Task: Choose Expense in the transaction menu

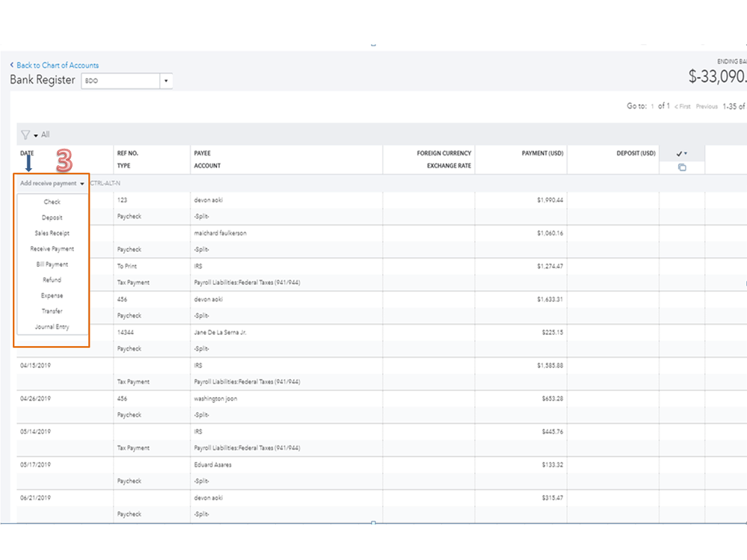Action: 52,296
